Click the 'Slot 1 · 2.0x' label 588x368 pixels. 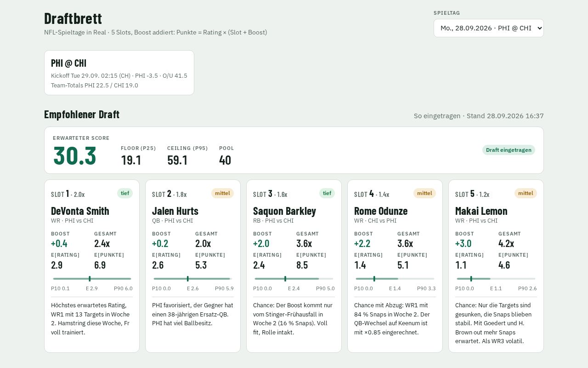pos(68,194)
